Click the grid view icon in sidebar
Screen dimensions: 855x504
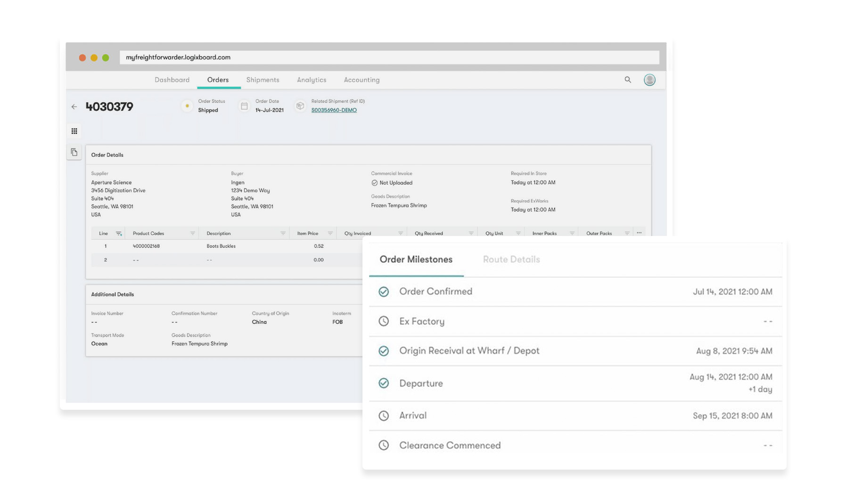tap(74, 131)
